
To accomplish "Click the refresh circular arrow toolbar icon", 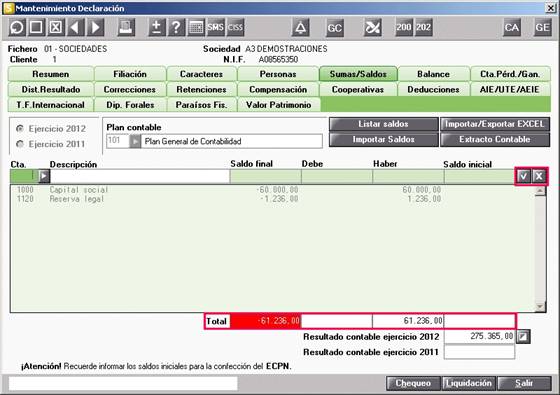I will tap(17, 28).
